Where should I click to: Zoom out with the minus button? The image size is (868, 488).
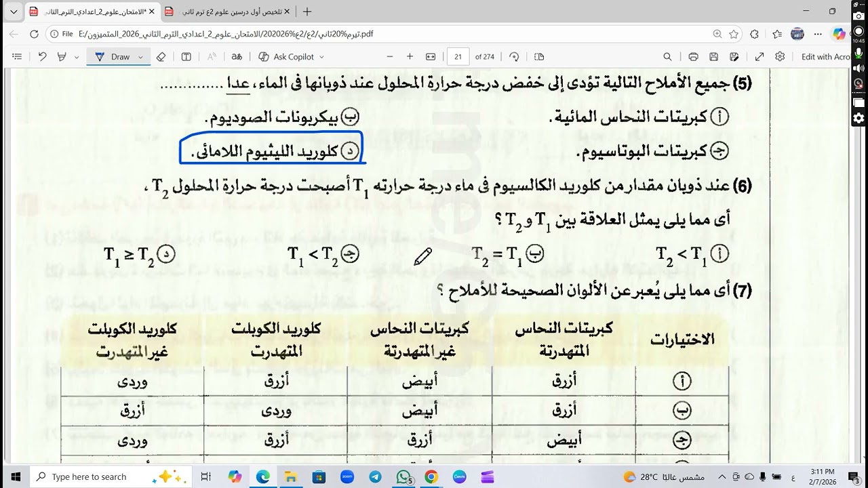click(x=389, y=57)
